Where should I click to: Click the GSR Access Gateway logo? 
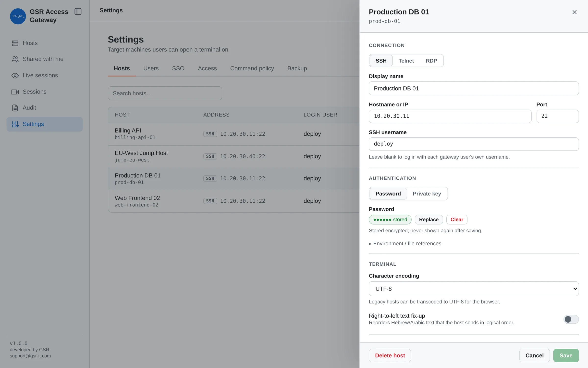18,16
